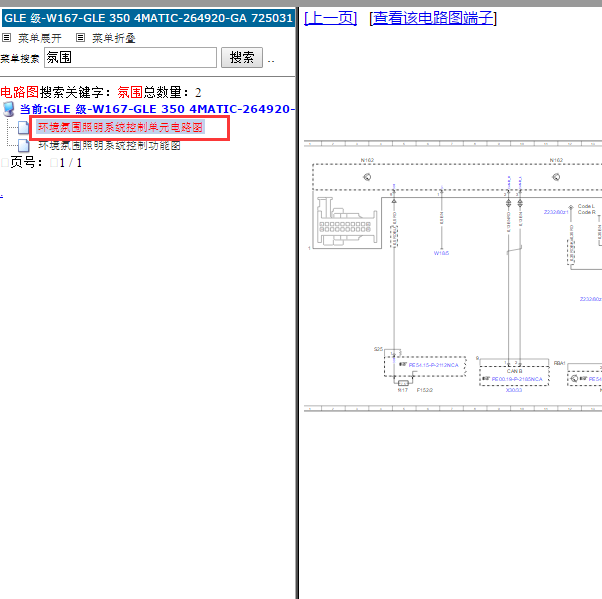Click the connector pinout drawing in diagram
Image resolution: width=602 pixels, height=599 pixels.
[347, 222]
